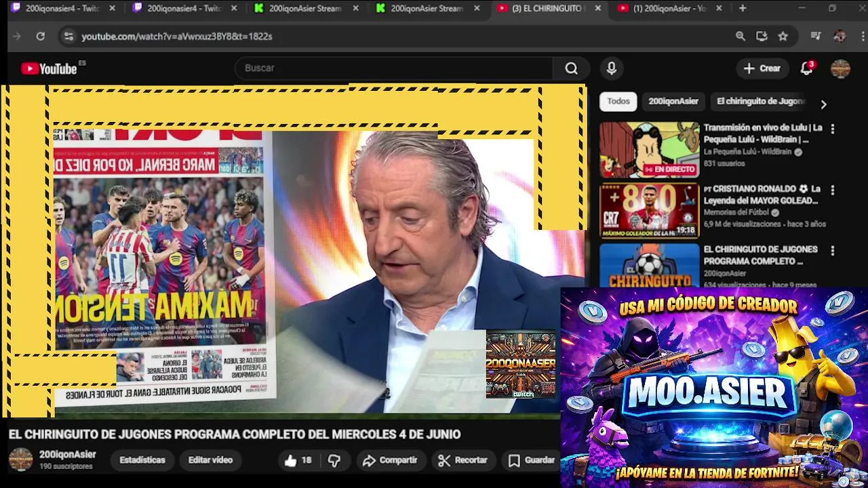This screenshot has width=868, height=488.
Task: Open site information icon in address bar
Action: pyautogui.click(x=68, y=37)
